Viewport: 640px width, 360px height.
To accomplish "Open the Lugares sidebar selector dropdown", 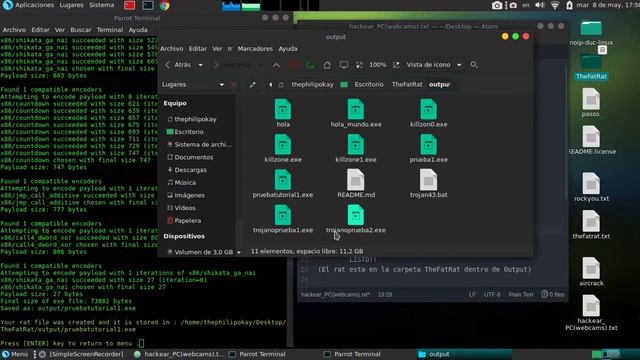I will pyautogui.click(x=193, y=84).
